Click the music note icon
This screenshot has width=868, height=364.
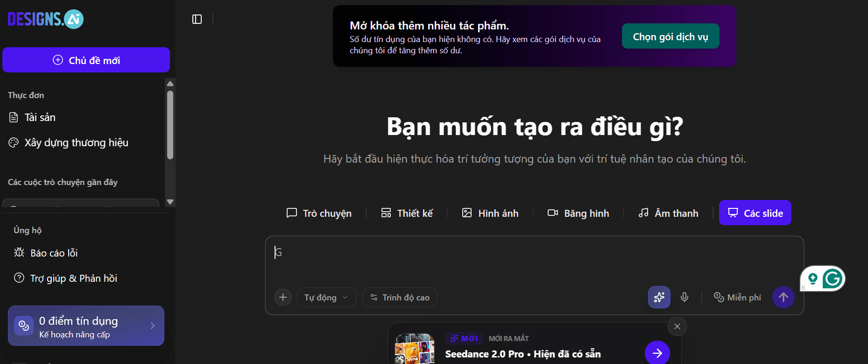pos(643,213)
